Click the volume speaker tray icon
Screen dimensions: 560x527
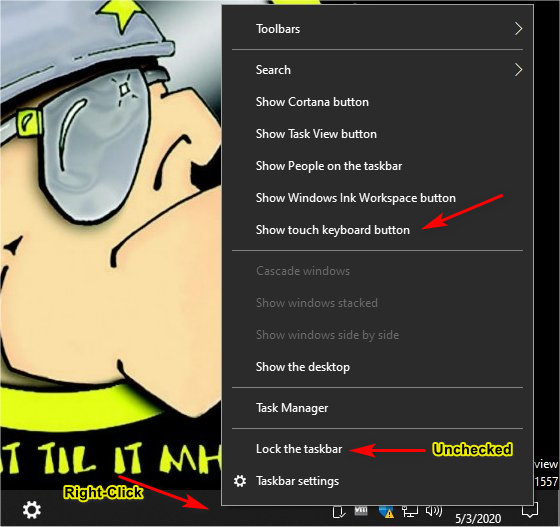point(434,511)
